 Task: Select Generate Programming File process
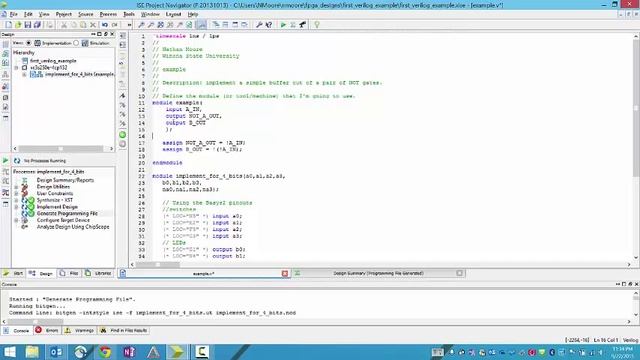67,213
